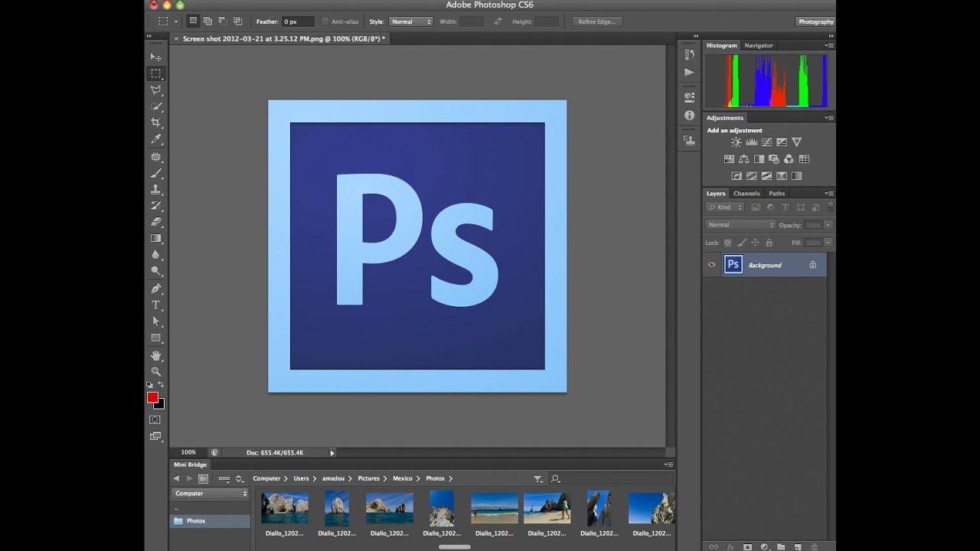Click Mexico in the Mini Bridge path
Image resolution: width=980 pixels, height=551 pixels.
(x=403, y=478)
